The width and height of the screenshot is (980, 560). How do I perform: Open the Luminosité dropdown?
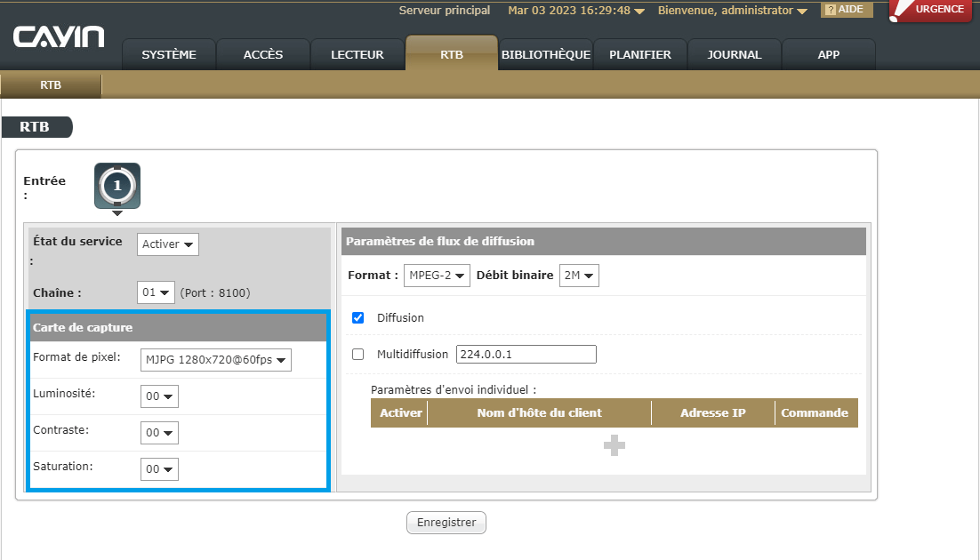(159, 396)
